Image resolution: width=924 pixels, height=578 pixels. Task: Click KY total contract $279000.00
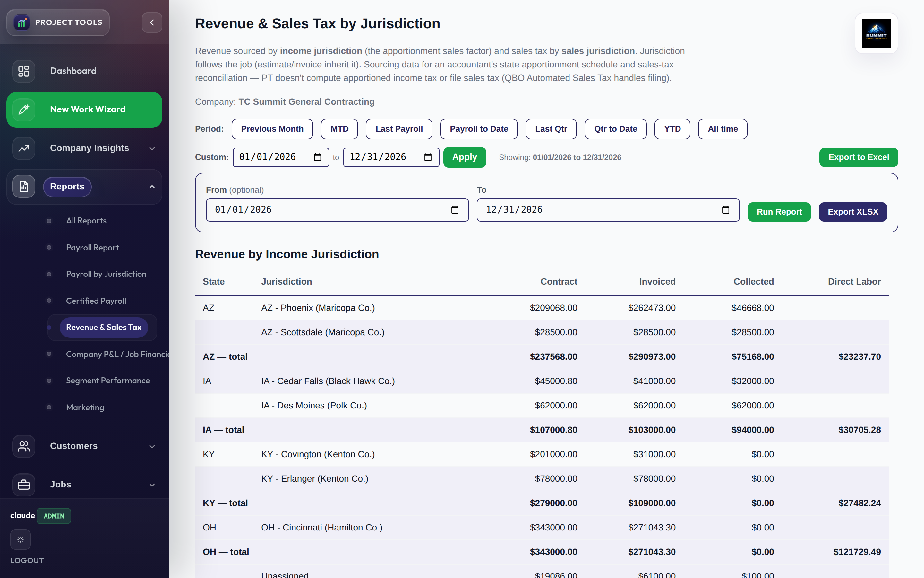553,503
